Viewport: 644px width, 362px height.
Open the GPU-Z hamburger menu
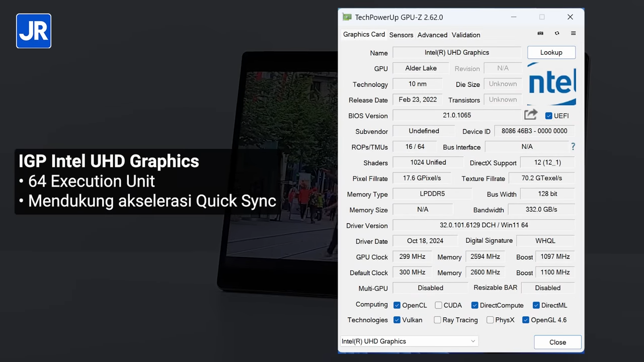573,33
